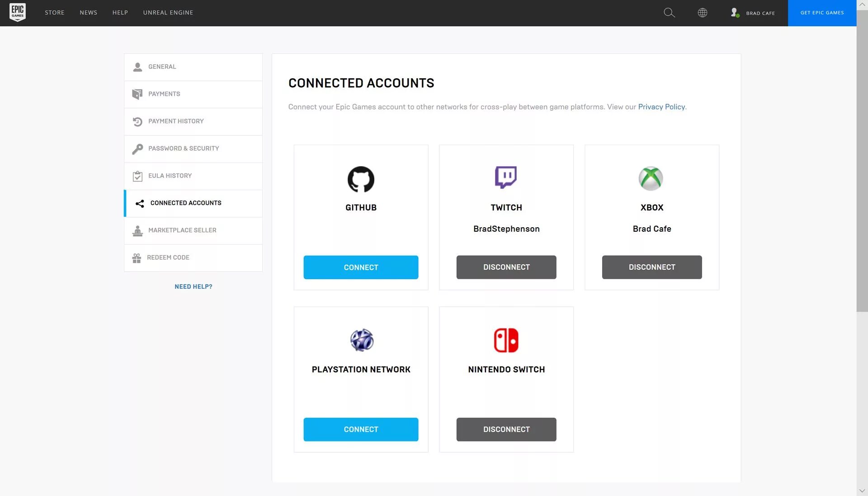Click the Xbox green logo icon
The image size is (868, 496).
coord(651,178)
